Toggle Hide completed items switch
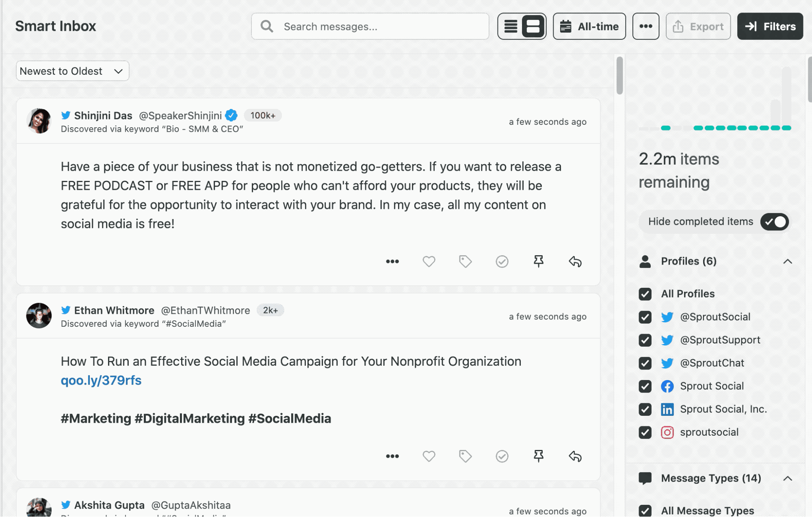Screen dimensions: 812x517 click(774, 222)
